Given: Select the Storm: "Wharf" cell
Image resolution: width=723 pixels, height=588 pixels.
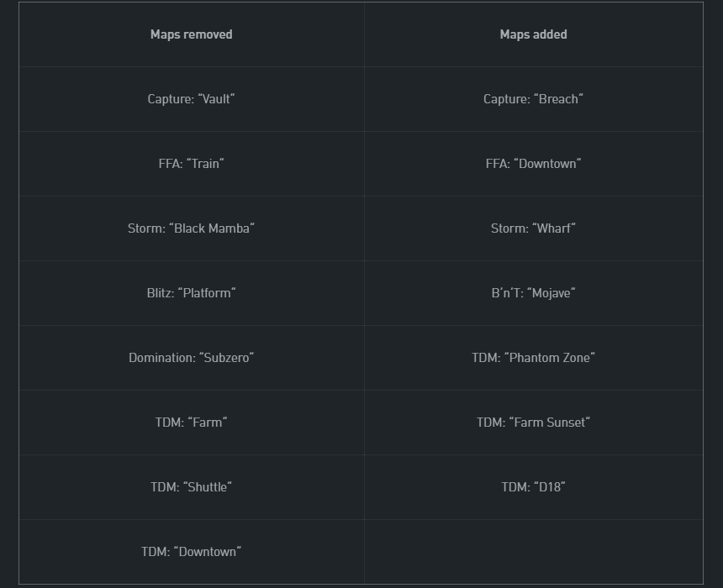Looking at the screenshot, I should tap(533, 228).
